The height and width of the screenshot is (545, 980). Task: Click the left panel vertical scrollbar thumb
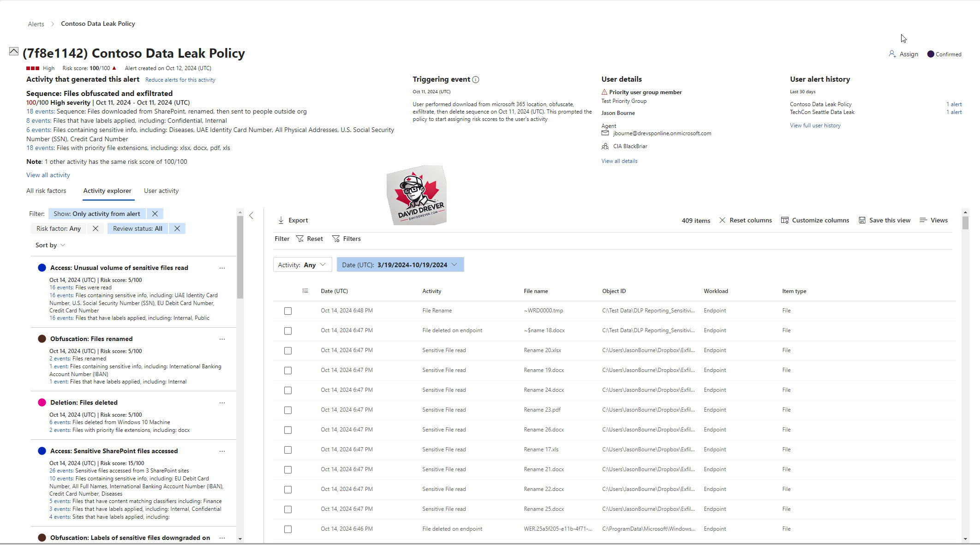[x=240, y=257]
